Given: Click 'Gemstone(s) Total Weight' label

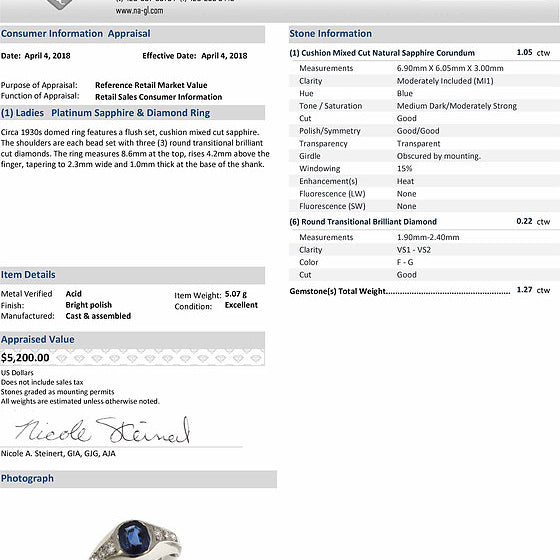Looking at the screenshot, I should click(338, 291).
